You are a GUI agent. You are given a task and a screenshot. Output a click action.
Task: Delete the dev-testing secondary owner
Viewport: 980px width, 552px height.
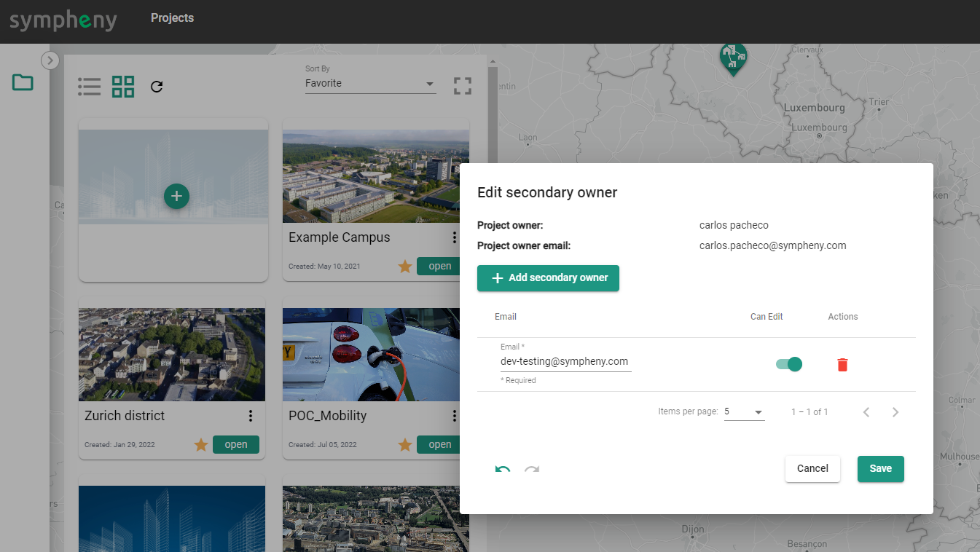click(842, 365)
